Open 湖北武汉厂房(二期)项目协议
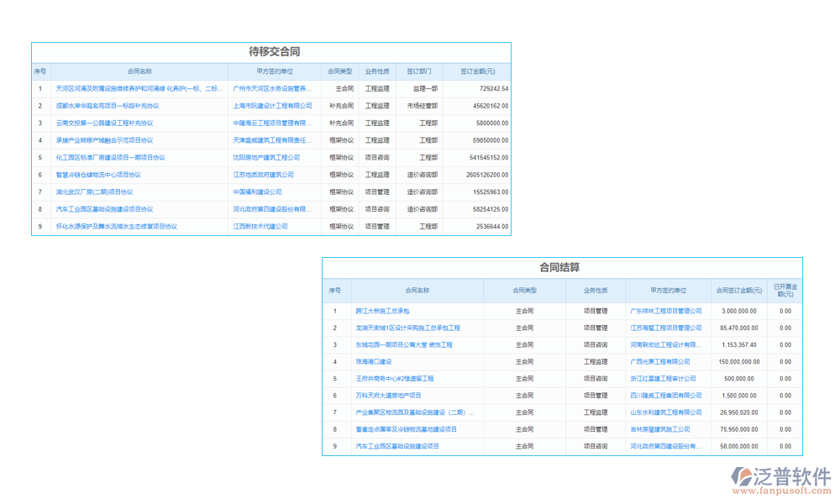 coord(94,192)
